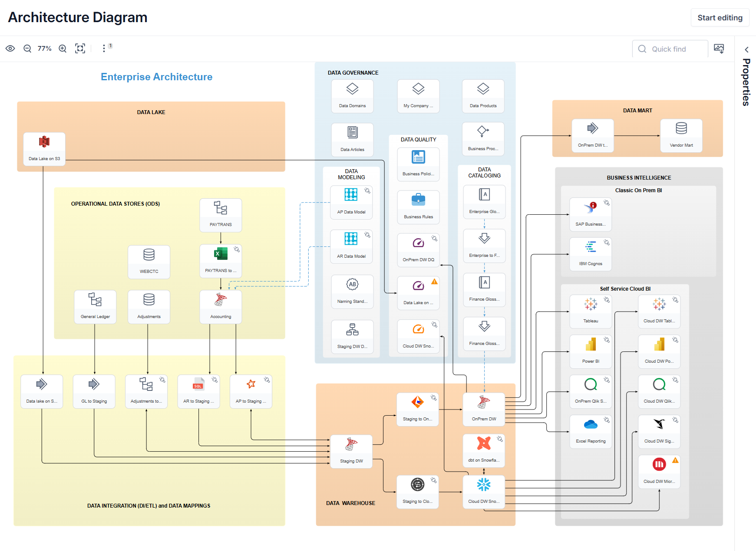Select the Cloud DW Power BI node
This screenshot has width=756, height=551.
pyautogui.click(x=659, y=351)
